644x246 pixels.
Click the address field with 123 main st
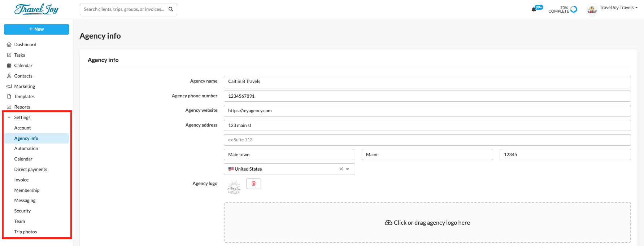point(427,126)
